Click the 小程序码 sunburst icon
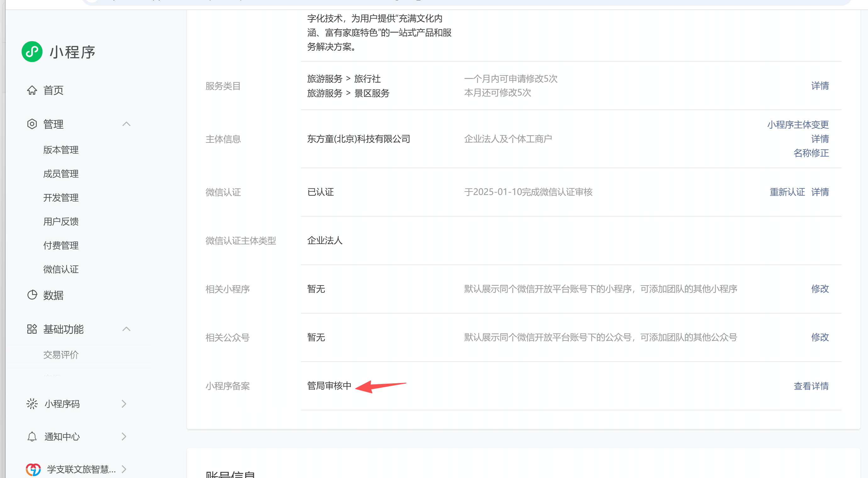Screen dimensions: 868x478 [x=32, y=403]
